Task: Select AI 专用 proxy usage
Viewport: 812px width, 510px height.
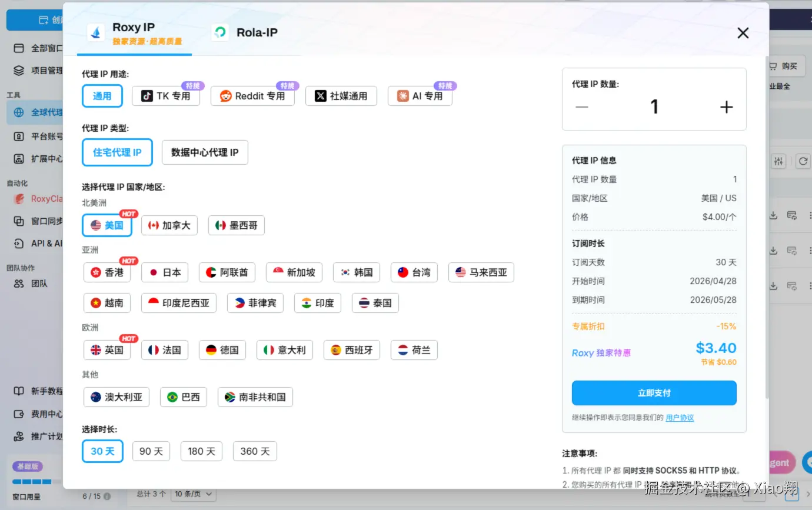Action: coord(420,96)
